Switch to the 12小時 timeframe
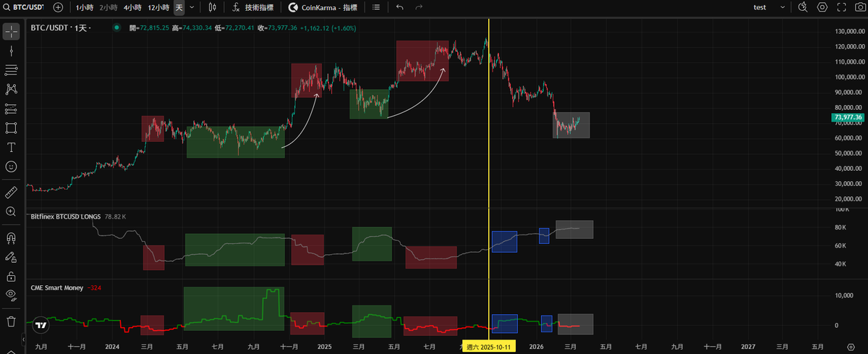868x354 pixels. 158,7
